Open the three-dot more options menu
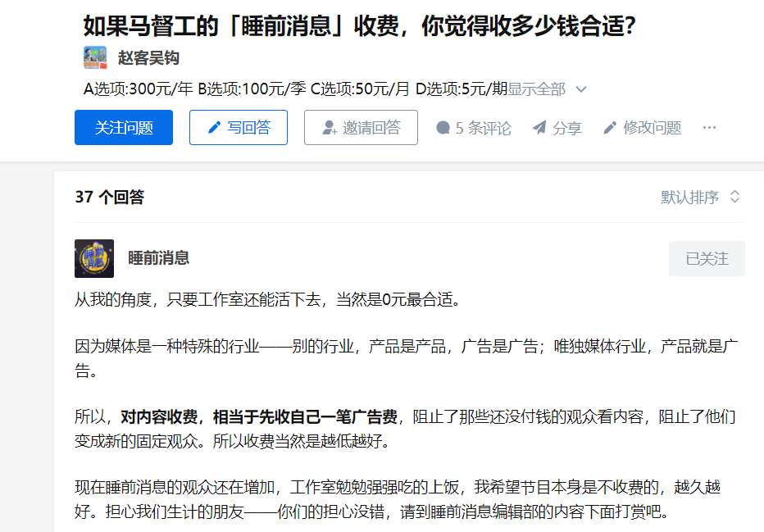The width and height of the screenshot is (764, 532). [x=709, y=128]
